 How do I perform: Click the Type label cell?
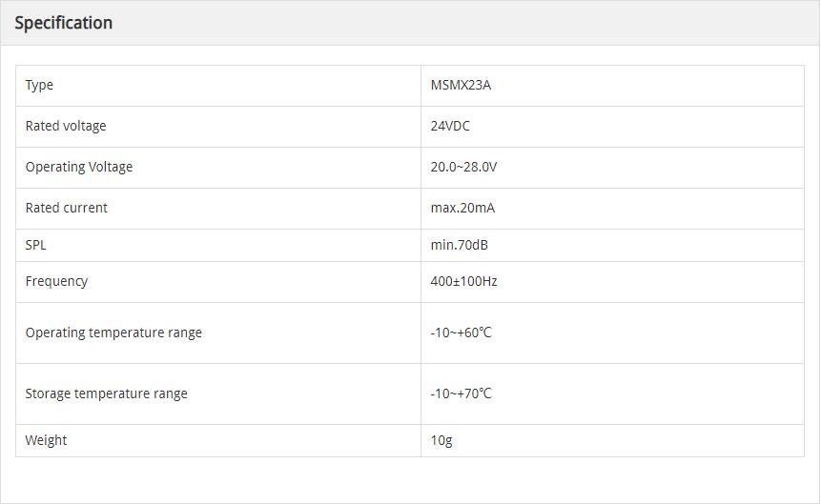39,86
